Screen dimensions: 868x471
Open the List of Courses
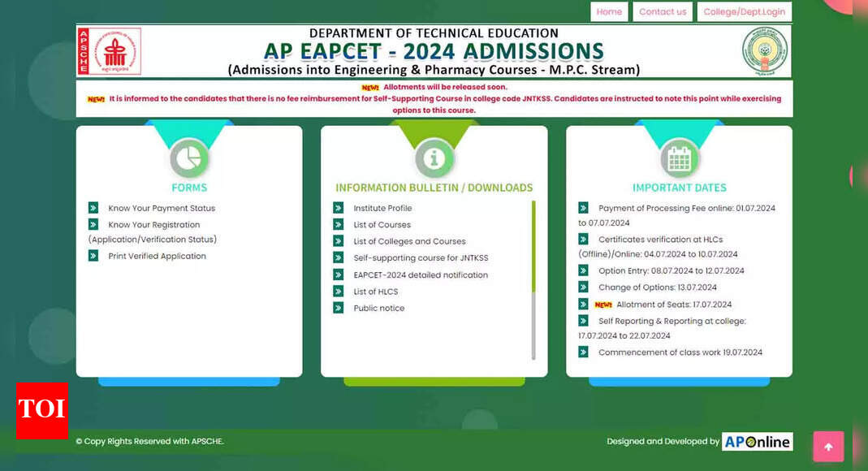coord(381,225)
